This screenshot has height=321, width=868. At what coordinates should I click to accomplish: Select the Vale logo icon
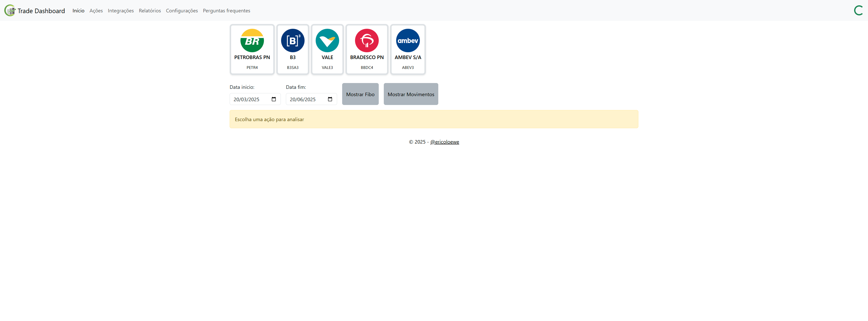click(327, 40)
